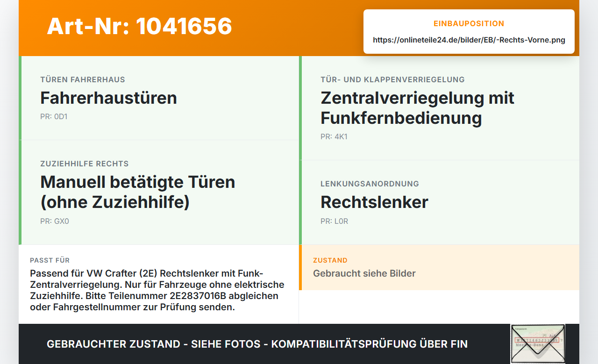Click the PASST FÜR label

pyautogui.click(x=50, y=260)
